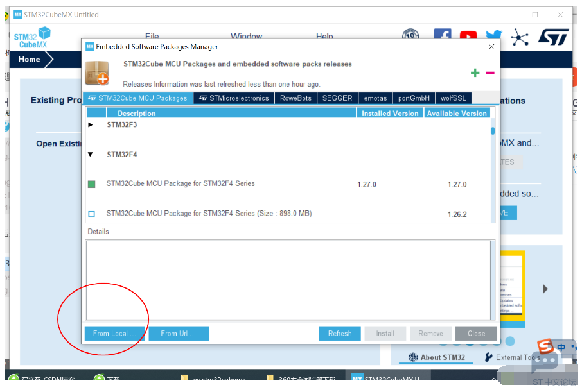582x392 pixels.
Task: Click the Description column header
Action: pyautogui.click(x=231, y=113)
